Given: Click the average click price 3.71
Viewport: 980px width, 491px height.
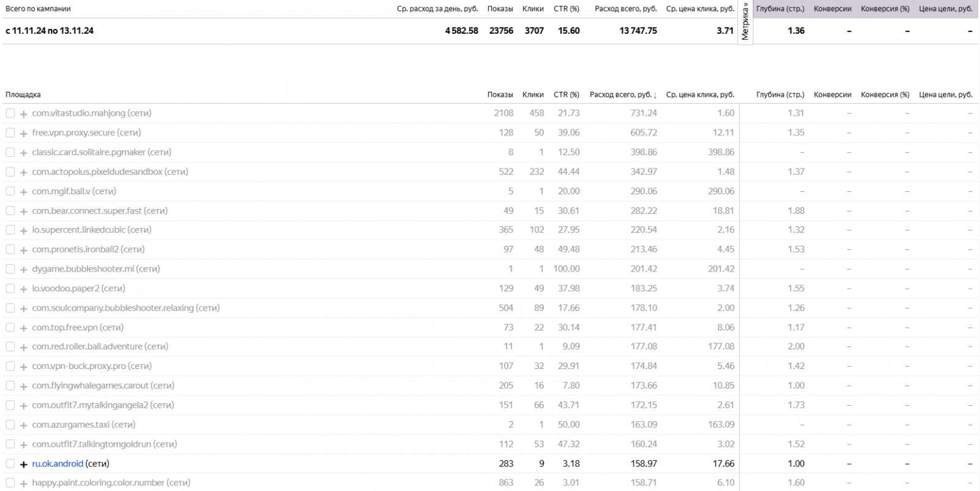Looking at the screenshot, I should click(725, 31).
